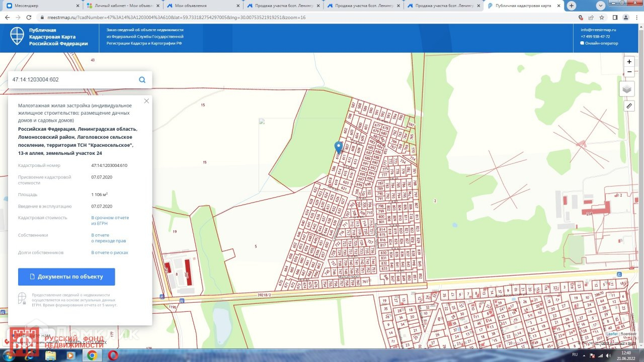Switch to the Мои объявления tab
Image resolution: width=644 pixels, height=362 pixels.
[x=201, y=6]
